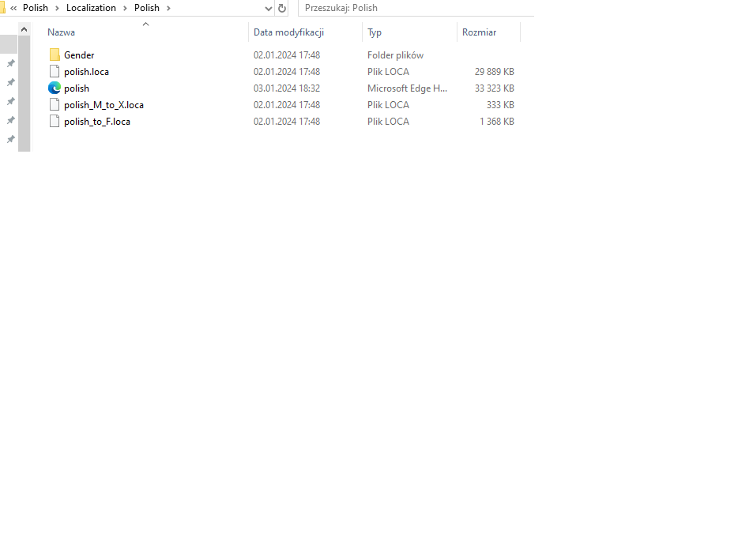Select the polish_M_to_X.loca file icon
This screenshot has width=753, height=560.
55,104
